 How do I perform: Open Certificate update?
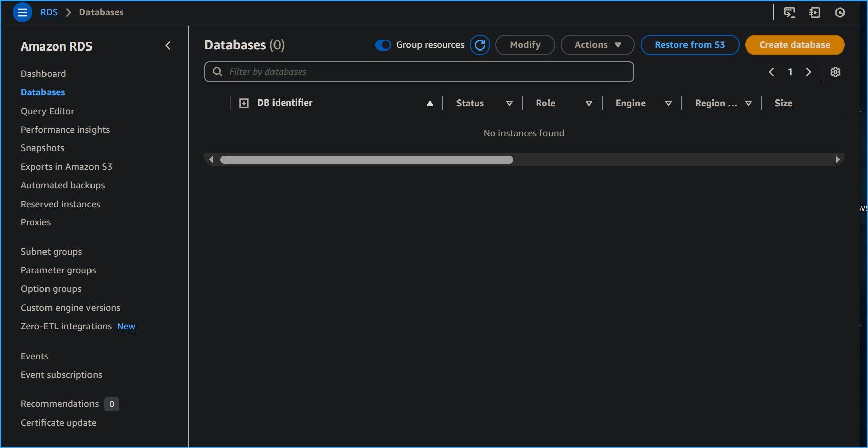coord(58,423)
